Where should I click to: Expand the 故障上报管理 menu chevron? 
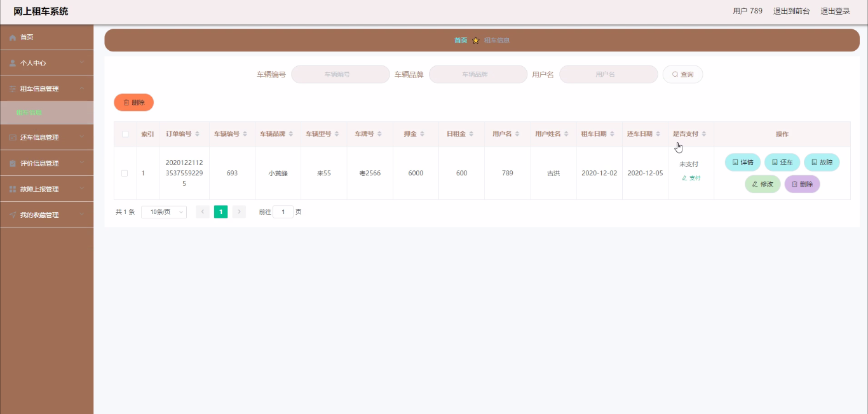[82, 189]
